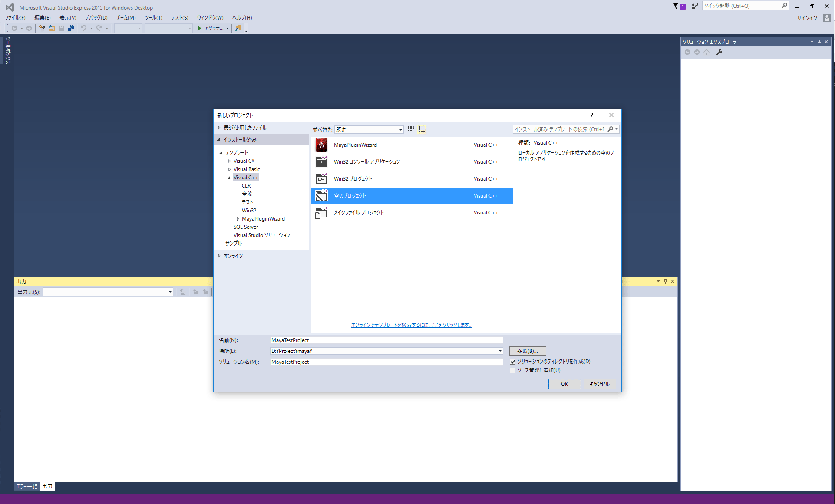Click the search templates online link

pos(411,325)
